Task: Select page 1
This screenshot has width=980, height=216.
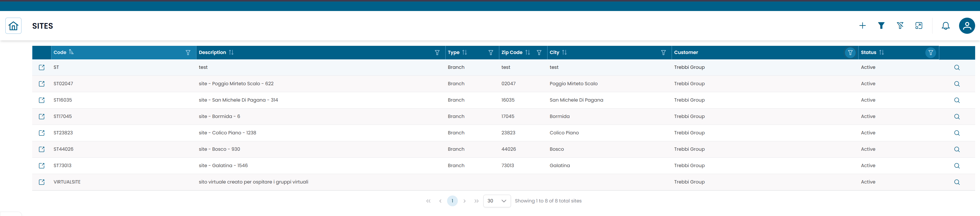Action: pyautogui.click(x=452, y=201)
